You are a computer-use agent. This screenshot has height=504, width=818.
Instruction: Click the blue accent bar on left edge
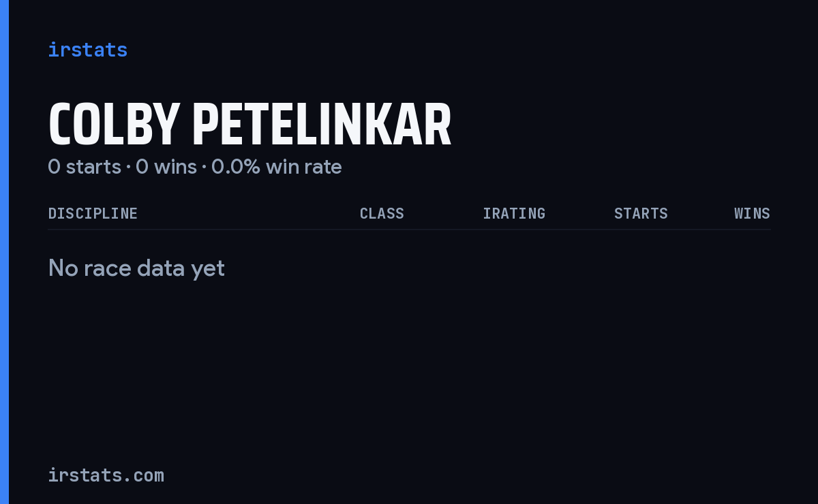coord(4,252)
